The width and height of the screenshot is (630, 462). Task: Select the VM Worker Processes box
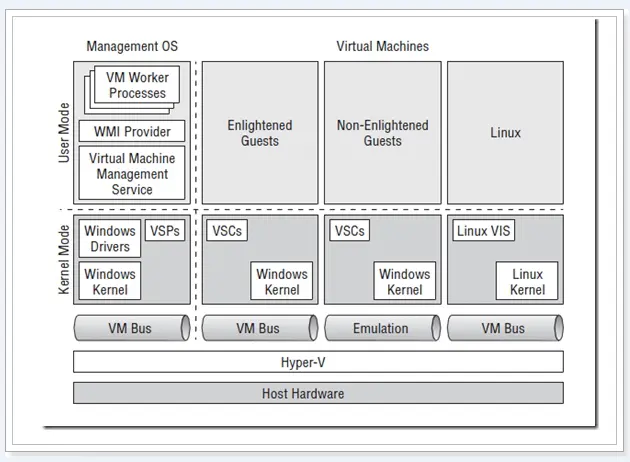pos(137,85)
